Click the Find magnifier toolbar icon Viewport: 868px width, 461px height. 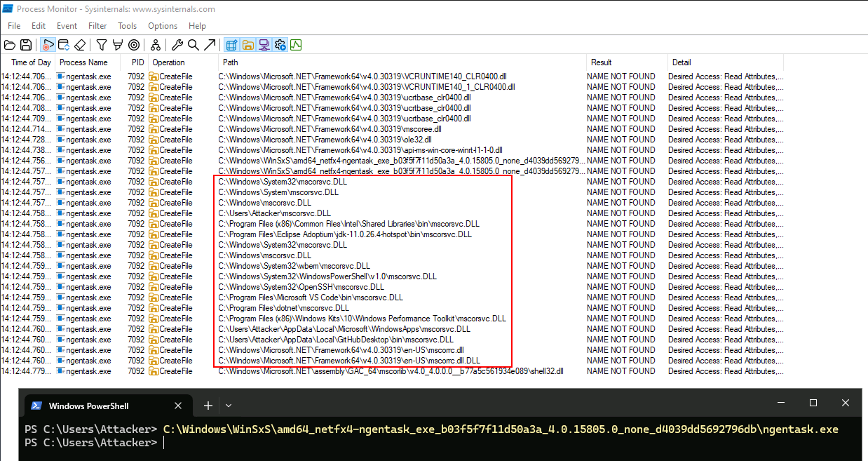[194, 45]
